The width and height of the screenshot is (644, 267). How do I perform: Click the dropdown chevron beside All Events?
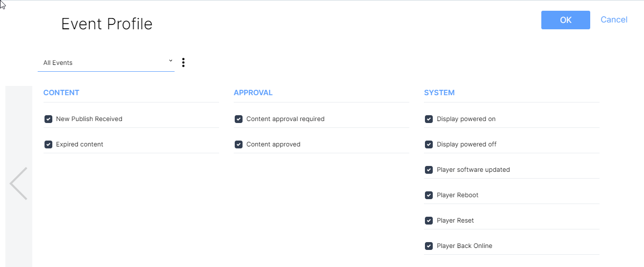[171, 61]
